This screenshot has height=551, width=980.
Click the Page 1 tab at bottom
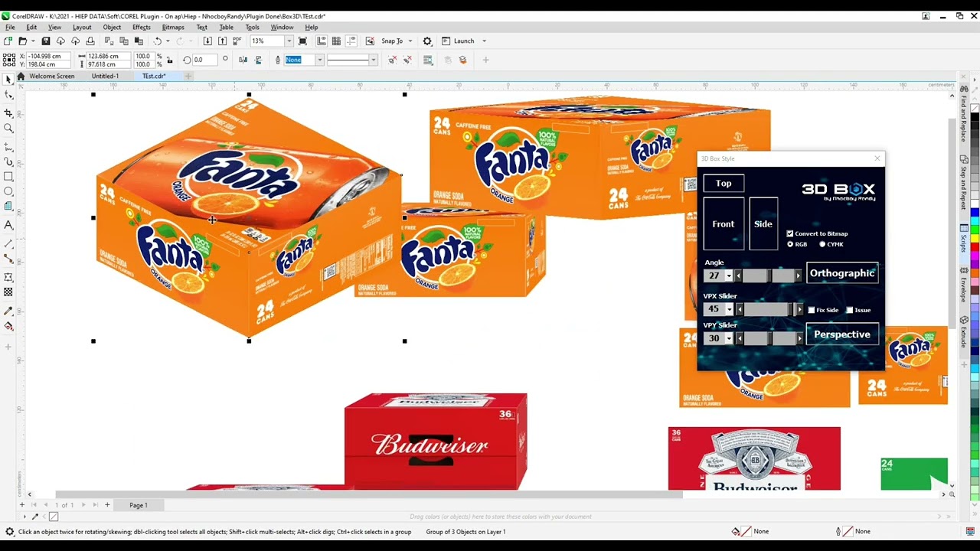tap(138, 505)
